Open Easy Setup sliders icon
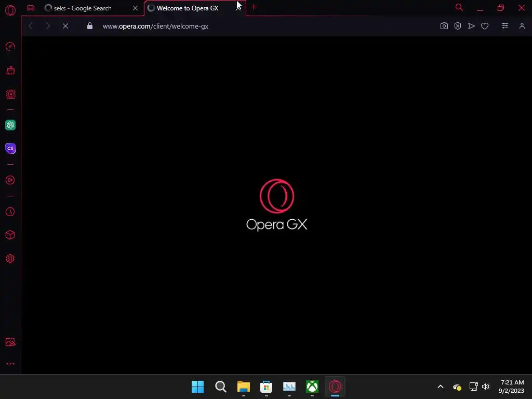The image size is (532, 399). coord(505,26)
